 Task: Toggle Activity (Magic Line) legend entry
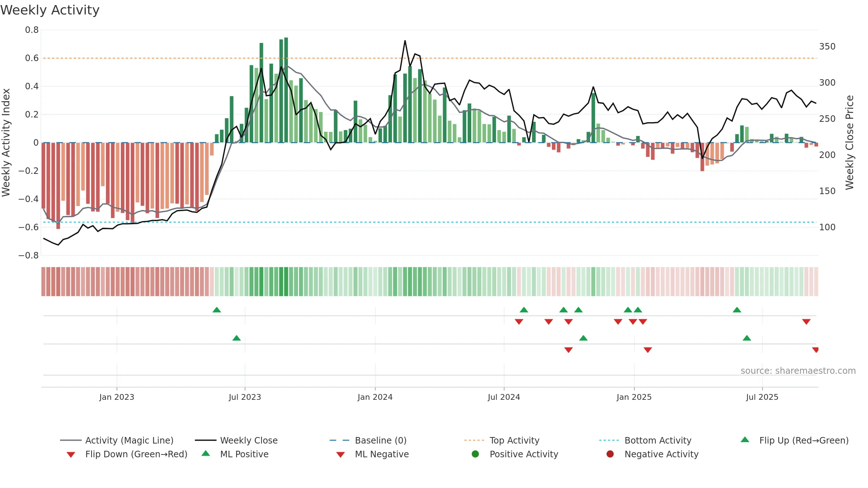(117, 440)
